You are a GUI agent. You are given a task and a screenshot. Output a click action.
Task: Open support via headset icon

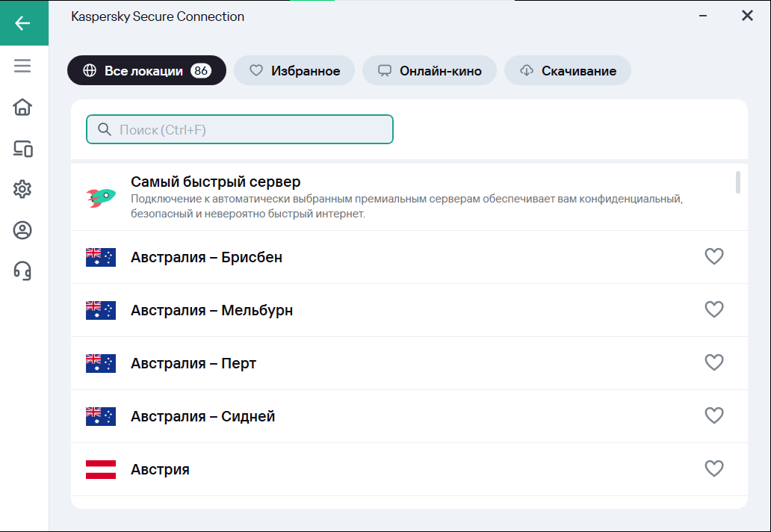[23, 270]
